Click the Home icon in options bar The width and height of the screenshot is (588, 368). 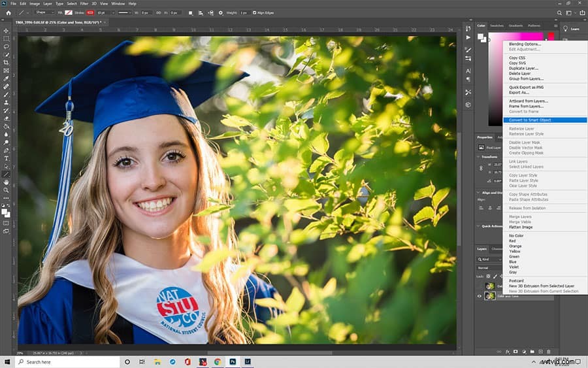point(8,13)
